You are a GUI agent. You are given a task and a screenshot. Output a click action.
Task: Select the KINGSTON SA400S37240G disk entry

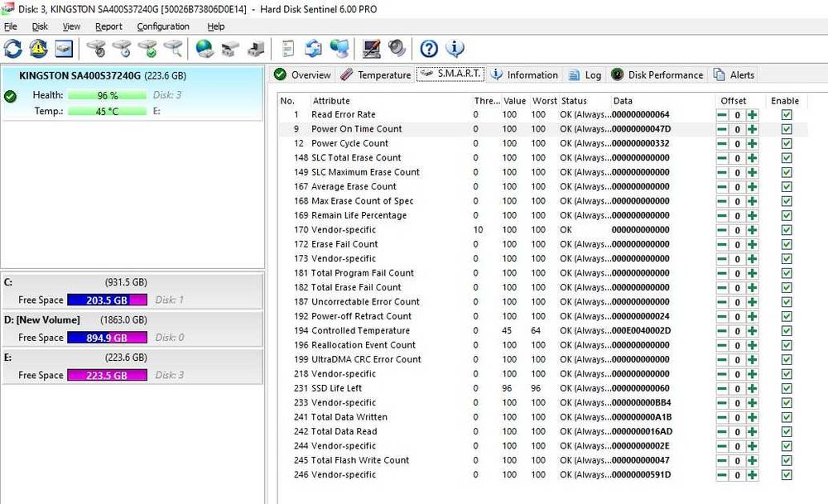(132, 94)
